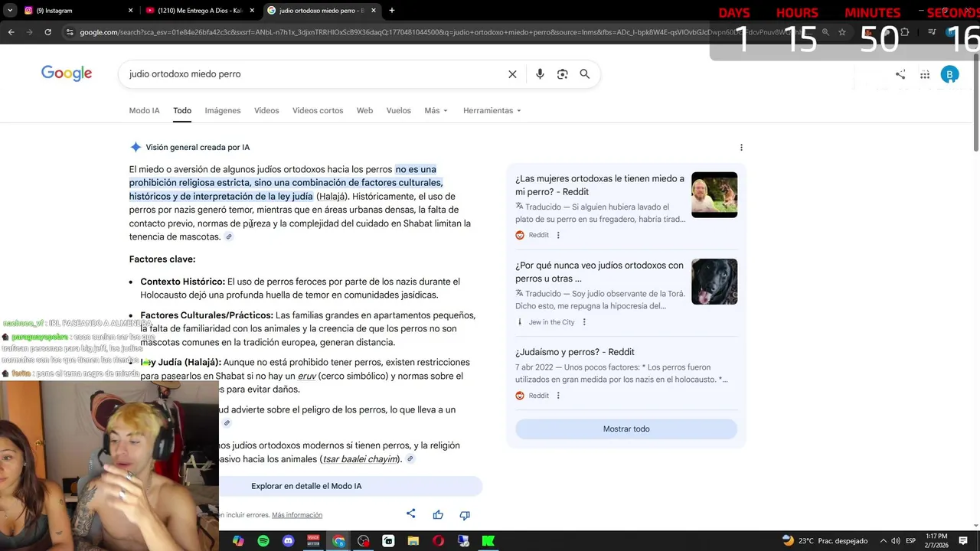
Task: Show hidden system tray icons
Action: pyautogui.click(x=883, y=541)
